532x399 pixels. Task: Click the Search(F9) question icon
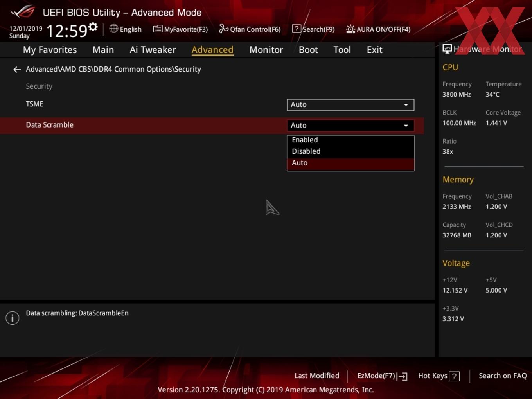[297, 29]
